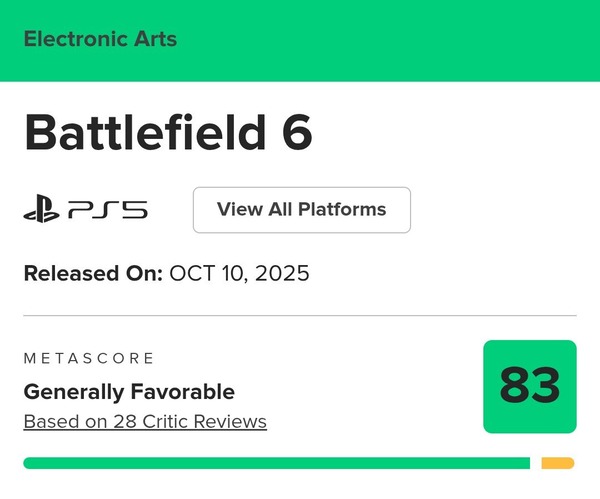Click the Released On label
Viewport: 600px width, 499px height.
[92, 273]
